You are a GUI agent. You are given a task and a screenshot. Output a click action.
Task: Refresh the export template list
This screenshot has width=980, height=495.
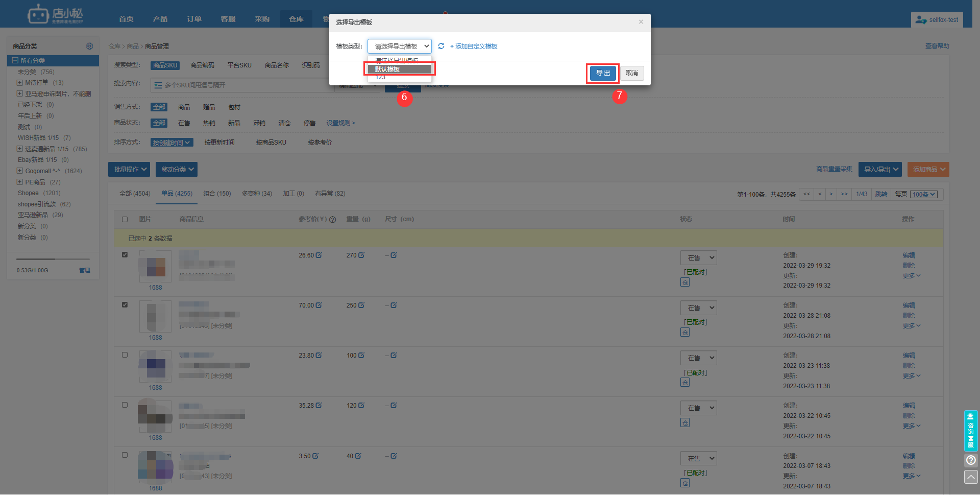pos(441,46)
